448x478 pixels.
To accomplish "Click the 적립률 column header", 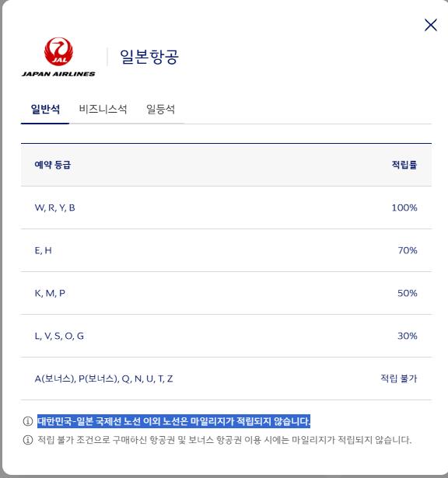I will [404, 165].
